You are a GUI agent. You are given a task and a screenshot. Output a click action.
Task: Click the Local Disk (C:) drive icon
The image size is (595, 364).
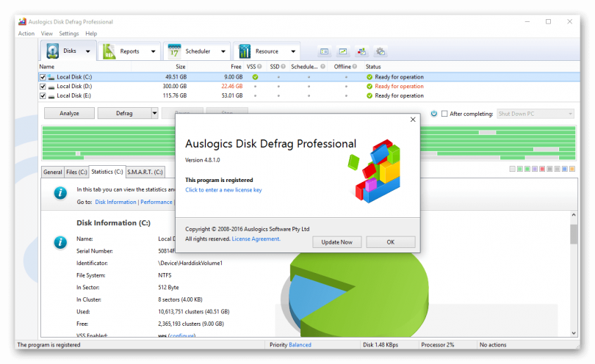[51, 77]
